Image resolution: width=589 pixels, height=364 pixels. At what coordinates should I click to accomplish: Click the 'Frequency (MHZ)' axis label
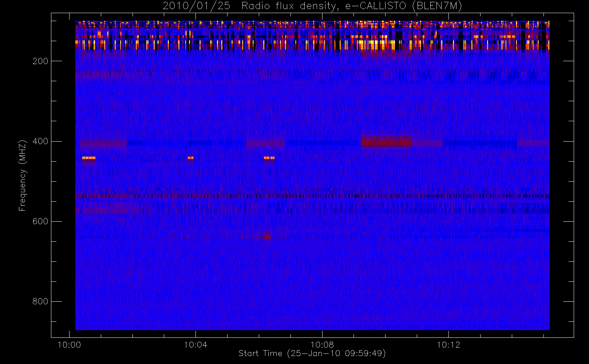[x=23, y=175]
